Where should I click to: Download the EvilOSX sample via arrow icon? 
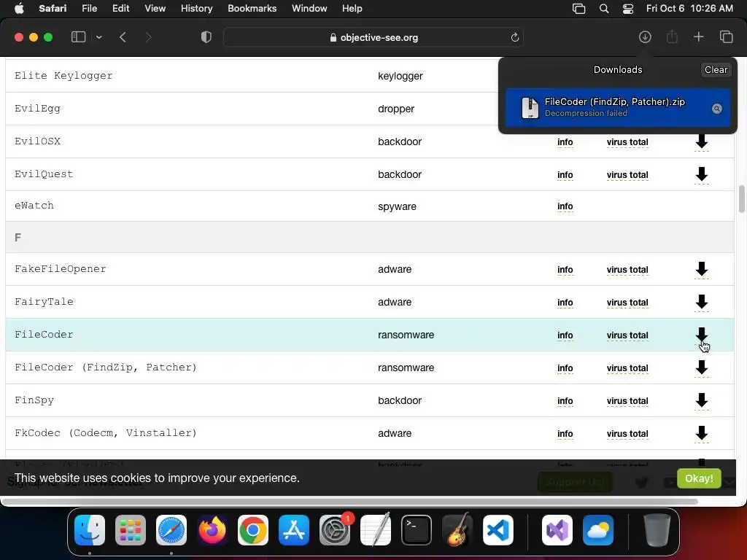point(701,141)
